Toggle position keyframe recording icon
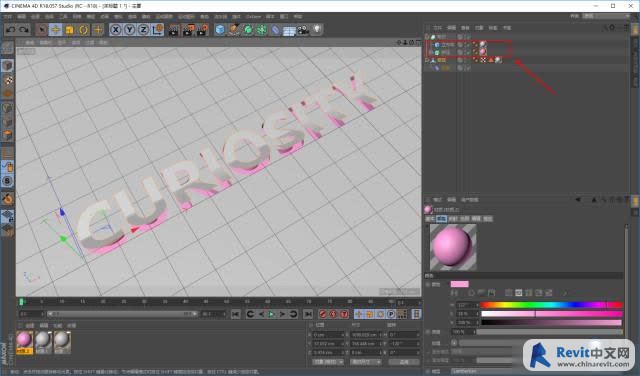This screenshot has height=376, width=640. click(358, 314)
